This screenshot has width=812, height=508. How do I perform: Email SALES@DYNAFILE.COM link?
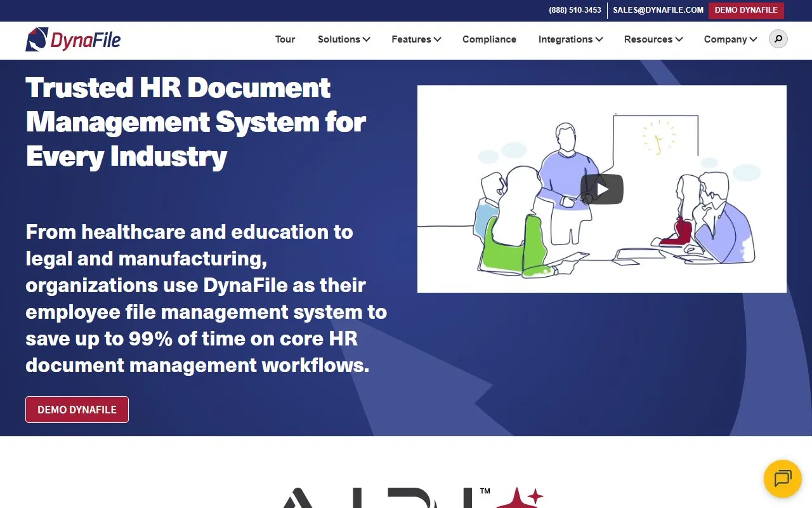pos(658,10)
